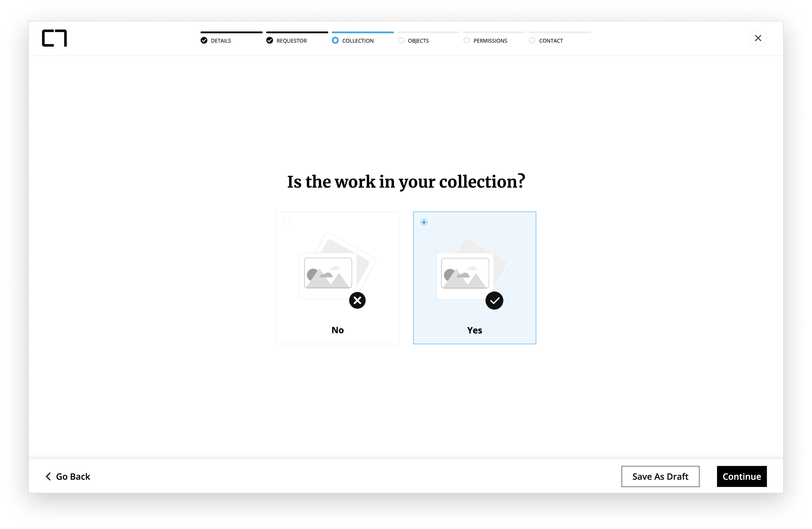This screenshot has width=812, height=529.
Task: Click the completed checkmark icon beside DETAILS
Action: coord(204,40)
